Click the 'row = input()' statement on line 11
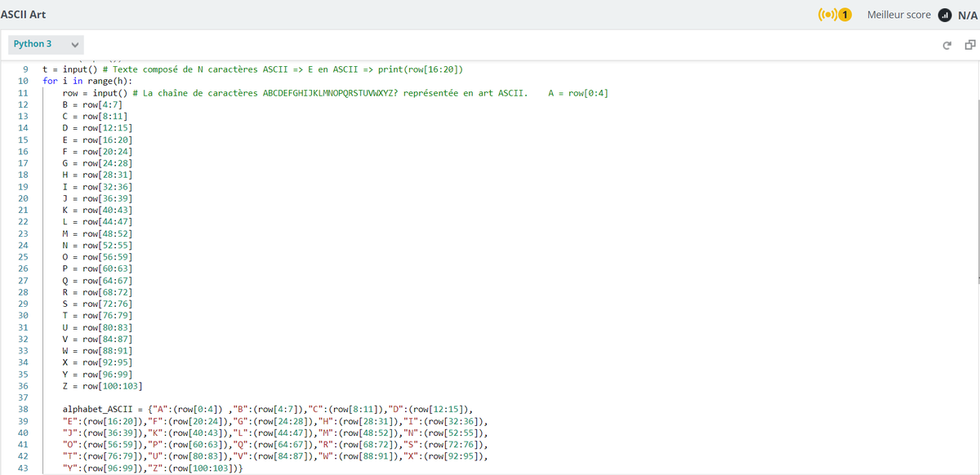 point(93,93)
